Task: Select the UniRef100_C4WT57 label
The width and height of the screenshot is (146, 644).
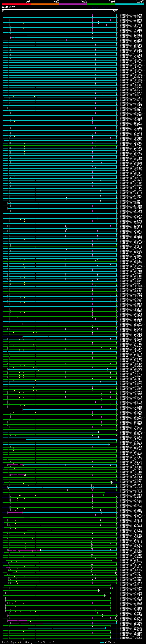Action: click(131, 316)
